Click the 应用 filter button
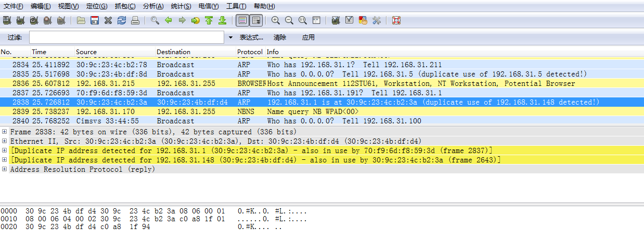The height and width of the screenshot is (240, 644). pos(308,37)
